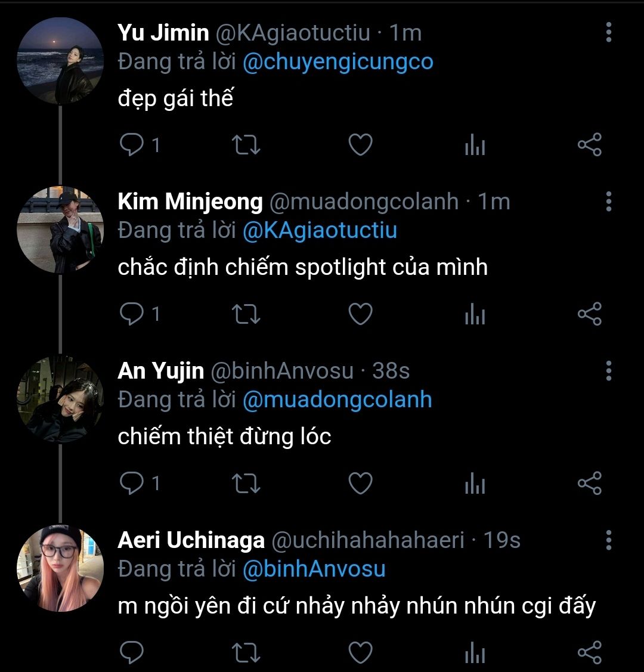Like Kim Minjeong's spotlight reply
This screenshot has height=672, width=644.
tap(360, 314)
